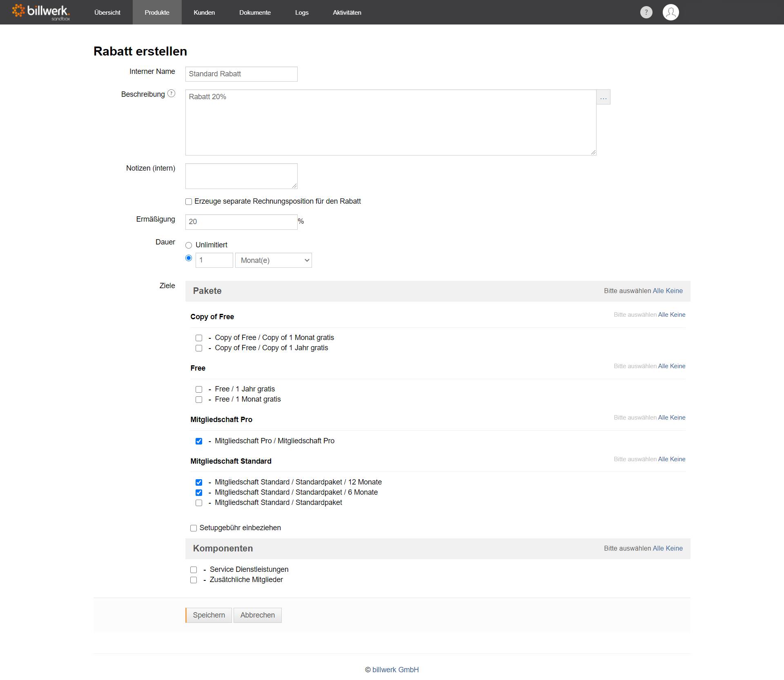Enable Setupgebühr einbeziehen
Image resolution: width=784 pixels, height=680 pixels.
(194, 528)
